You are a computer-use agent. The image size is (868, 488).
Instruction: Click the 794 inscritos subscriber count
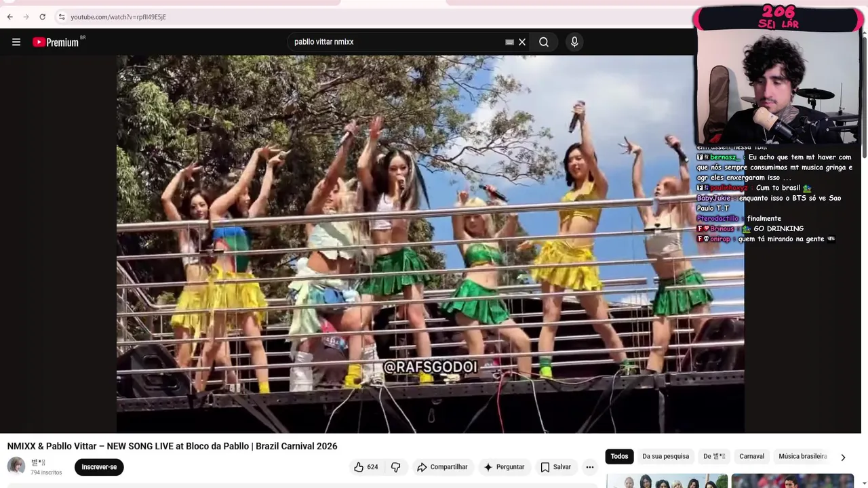click(46, 472)
